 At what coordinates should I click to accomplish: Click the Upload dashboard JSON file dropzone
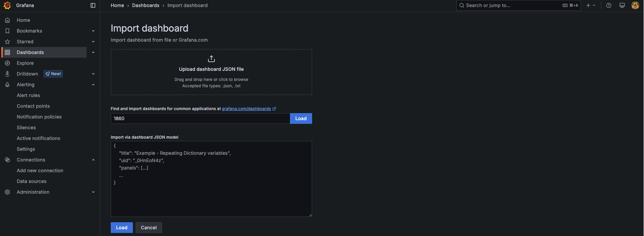point(211,72)
